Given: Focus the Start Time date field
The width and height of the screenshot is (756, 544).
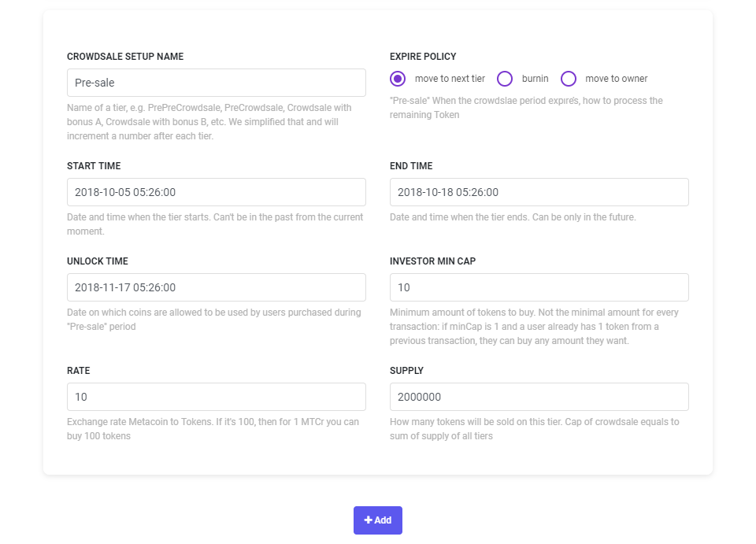Looking at the screenshot, I should click(217, 192).
